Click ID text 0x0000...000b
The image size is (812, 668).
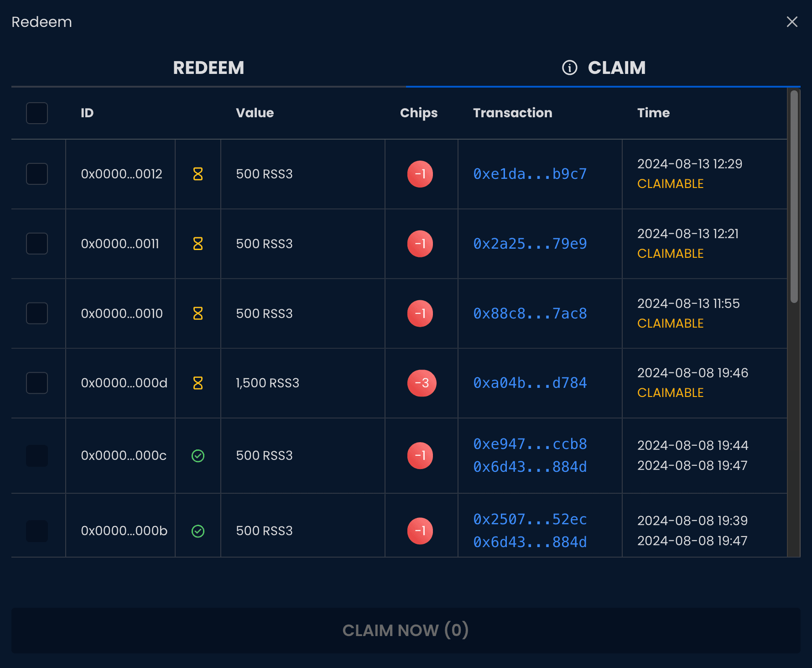pyautogui.click(x=124, y=531)
